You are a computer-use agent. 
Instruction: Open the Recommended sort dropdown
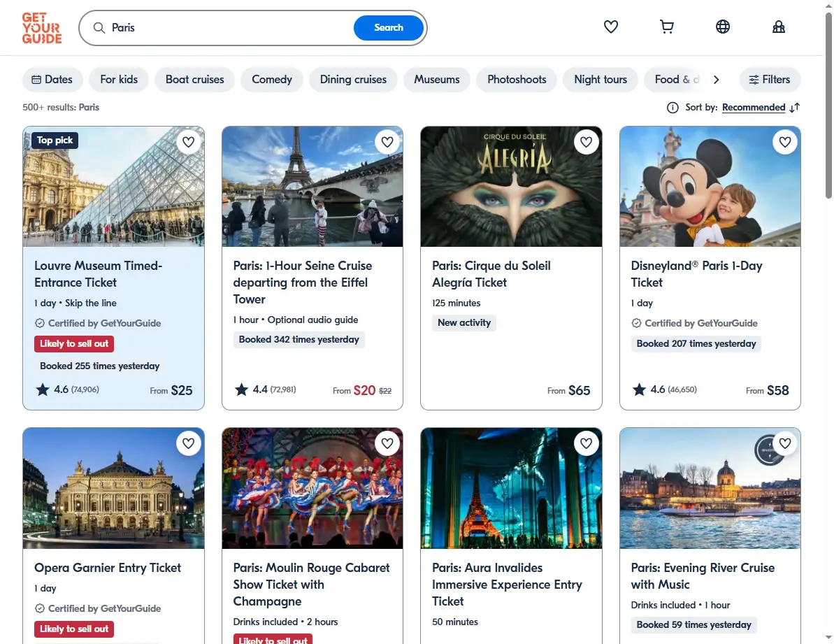753,108
